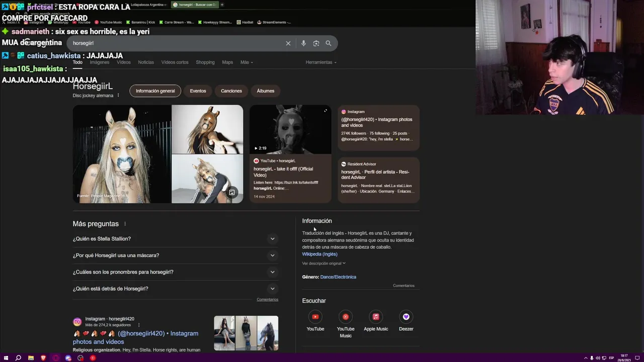Image resolution: width=644 pixels, height=362 pixels.
Task: Listen on Apple Music icon
Action: 376,317
